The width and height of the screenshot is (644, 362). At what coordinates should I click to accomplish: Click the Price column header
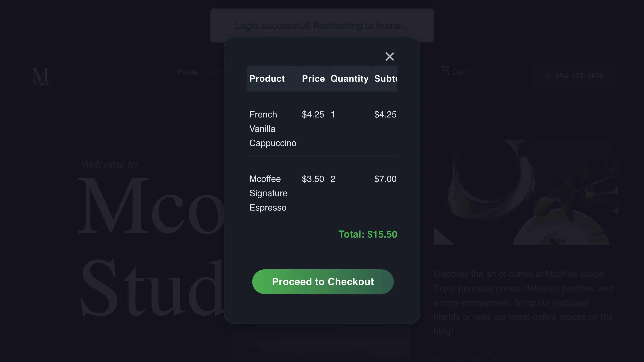point(313,79)
